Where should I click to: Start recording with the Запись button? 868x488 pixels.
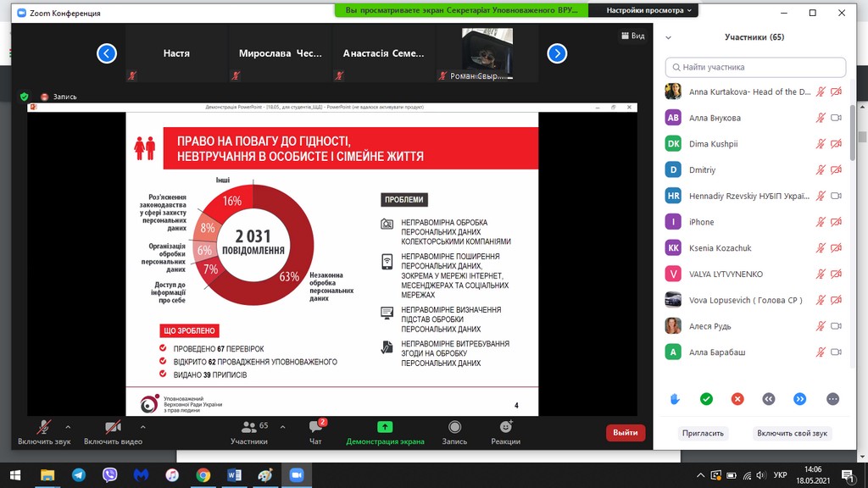click(x=454, y=432)
